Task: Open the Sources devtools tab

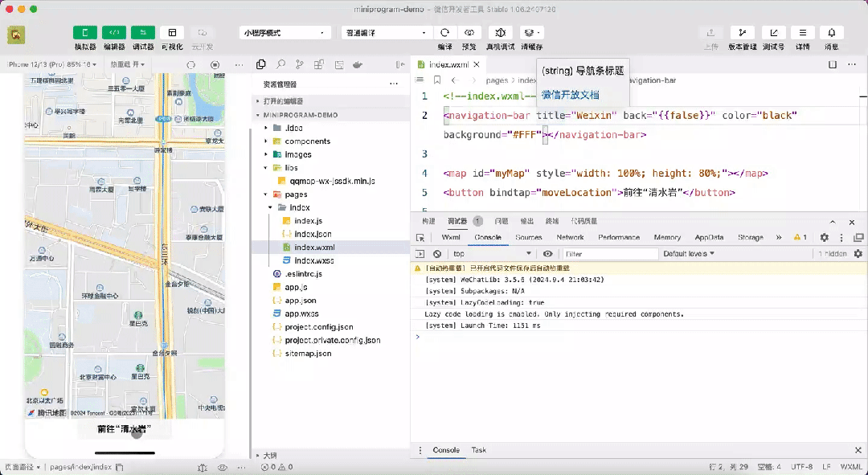Action: coord(529,237)
